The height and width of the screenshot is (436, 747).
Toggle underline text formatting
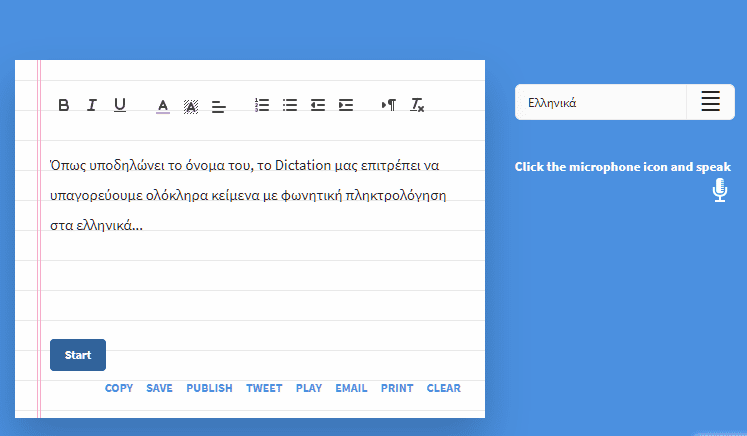[120, 105]
